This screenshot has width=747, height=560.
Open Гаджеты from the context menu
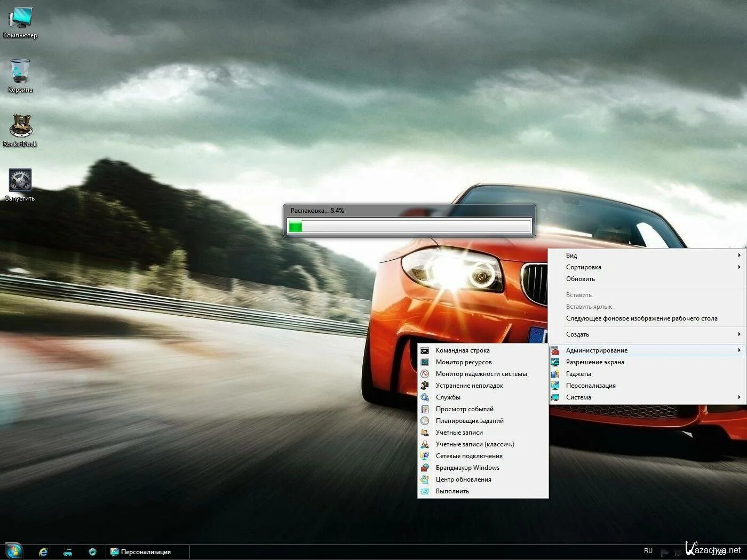[x=647, y=374]
